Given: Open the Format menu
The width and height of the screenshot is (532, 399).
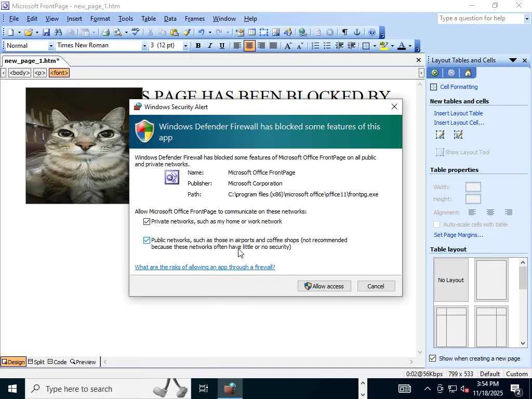Looking at the screenshot, I should point(100,19).
